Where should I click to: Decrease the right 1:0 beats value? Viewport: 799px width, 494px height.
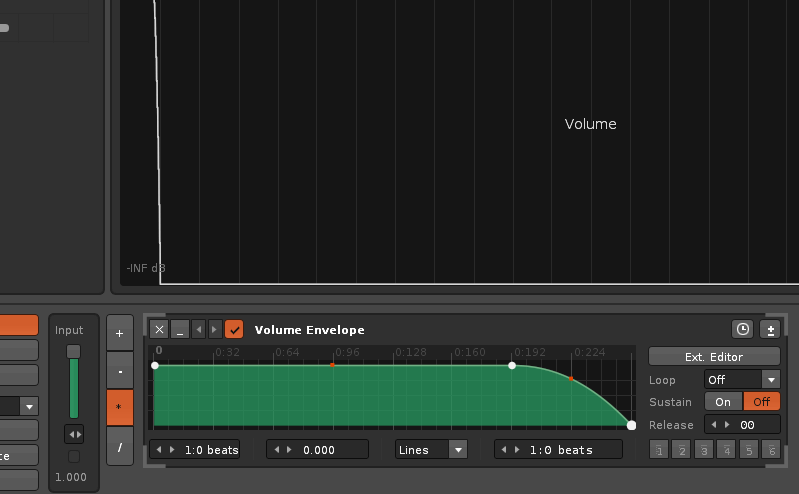point(504,450)
